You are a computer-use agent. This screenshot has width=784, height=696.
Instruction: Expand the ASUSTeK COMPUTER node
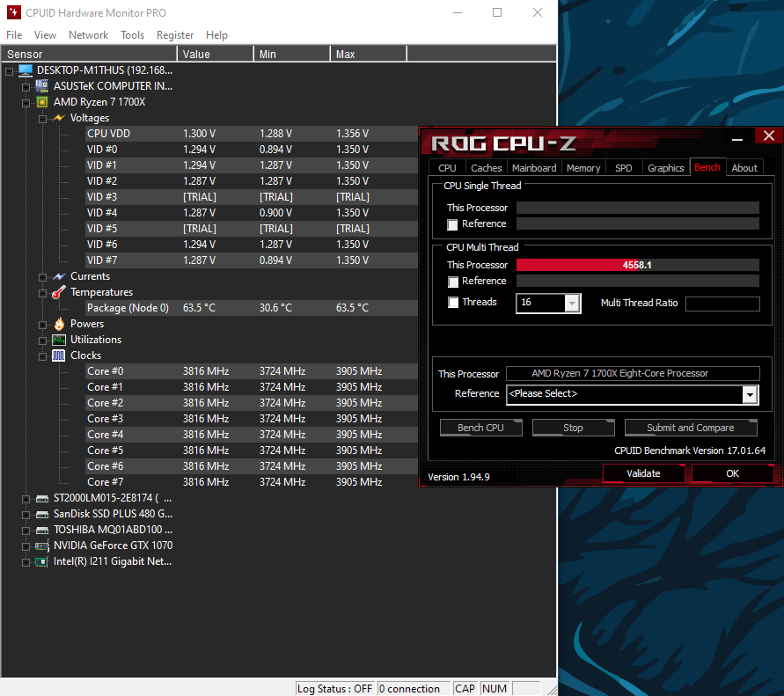pos(26,87)
